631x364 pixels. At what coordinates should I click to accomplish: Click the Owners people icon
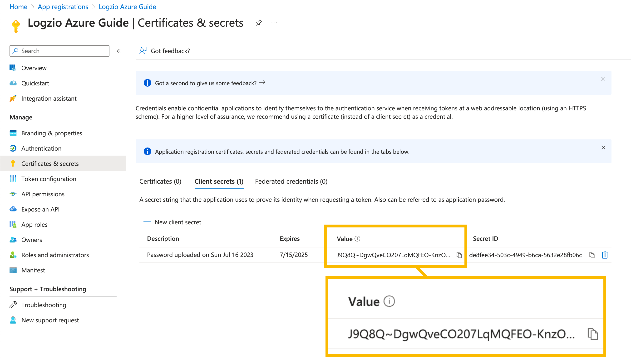[x=13, y=240]
